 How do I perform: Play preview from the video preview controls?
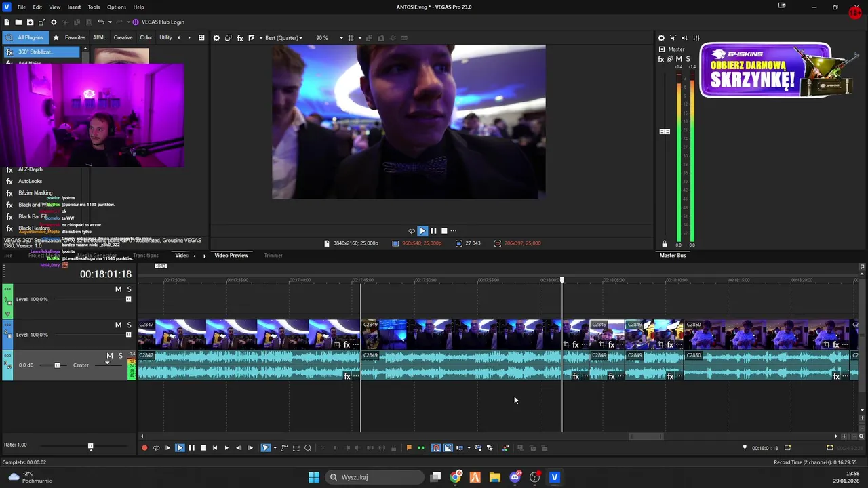422,230
